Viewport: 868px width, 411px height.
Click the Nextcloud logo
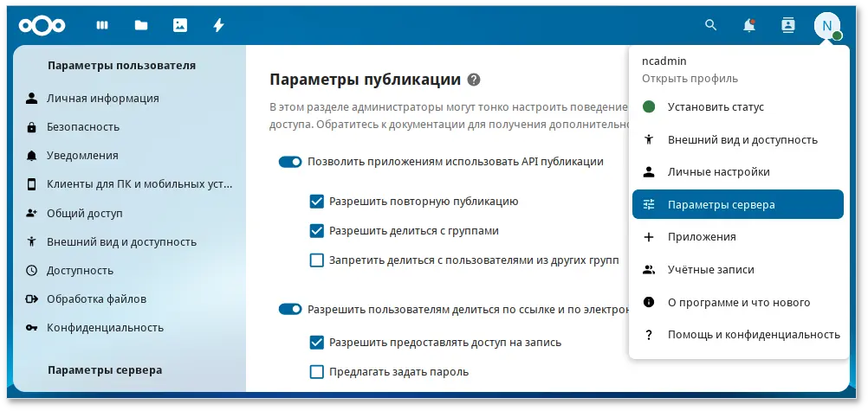(42, 25)
